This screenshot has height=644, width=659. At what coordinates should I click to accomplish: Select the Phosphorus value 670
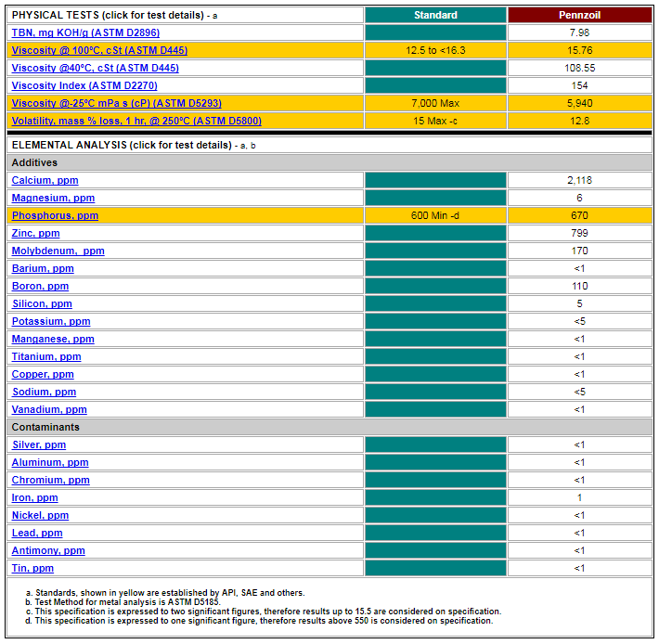click(x=579, y=215)
